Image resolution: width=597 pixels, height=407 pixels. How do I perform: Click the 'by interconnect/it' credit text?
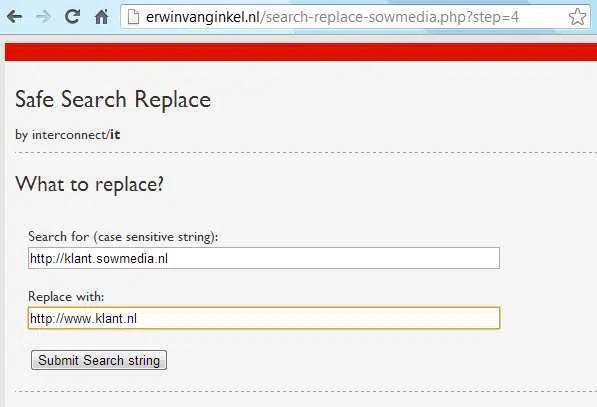pos(68,135)
